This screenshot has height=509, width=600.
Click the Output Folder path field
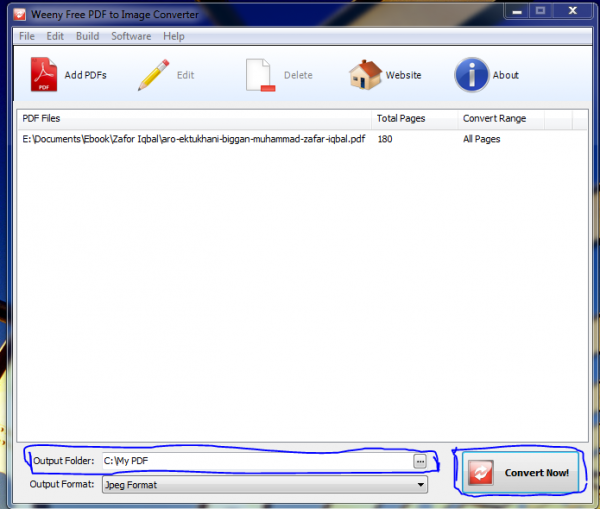pyautogui.click(x=258, y=461)
